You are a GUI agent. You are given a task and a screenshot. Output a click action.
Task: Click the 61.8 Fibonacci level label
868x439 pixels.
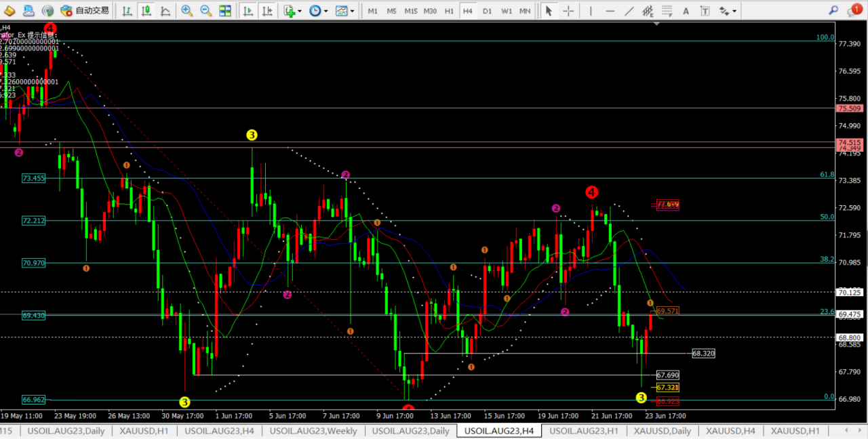pyautogui.click(x=827, y=174)
